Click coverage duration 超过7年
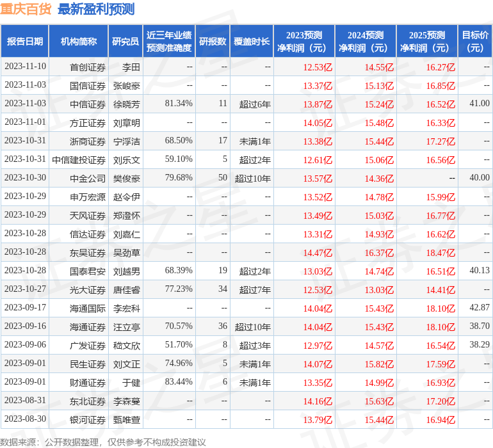Screen dimensions: 493x448 (255, 290)
